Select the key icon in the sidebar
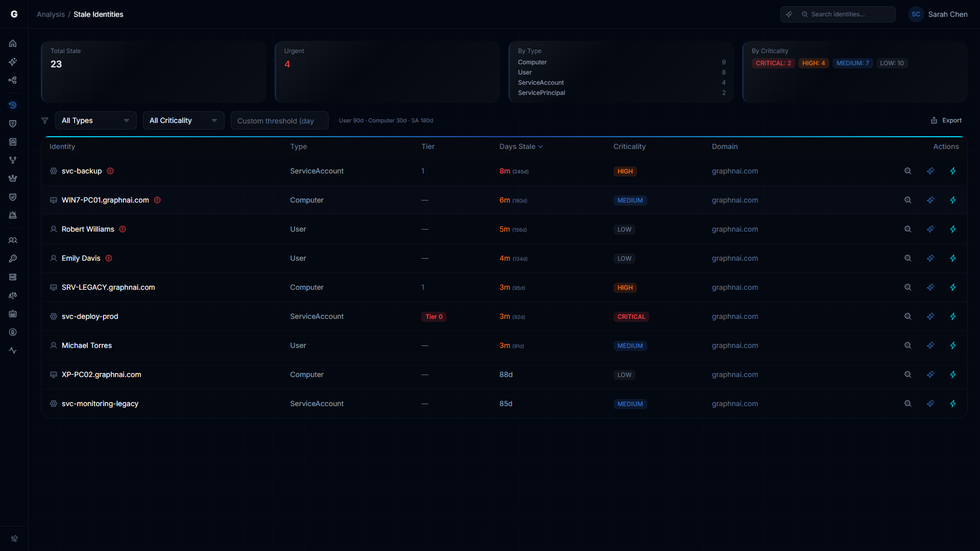The image size is (980, 551). [13, 259]
